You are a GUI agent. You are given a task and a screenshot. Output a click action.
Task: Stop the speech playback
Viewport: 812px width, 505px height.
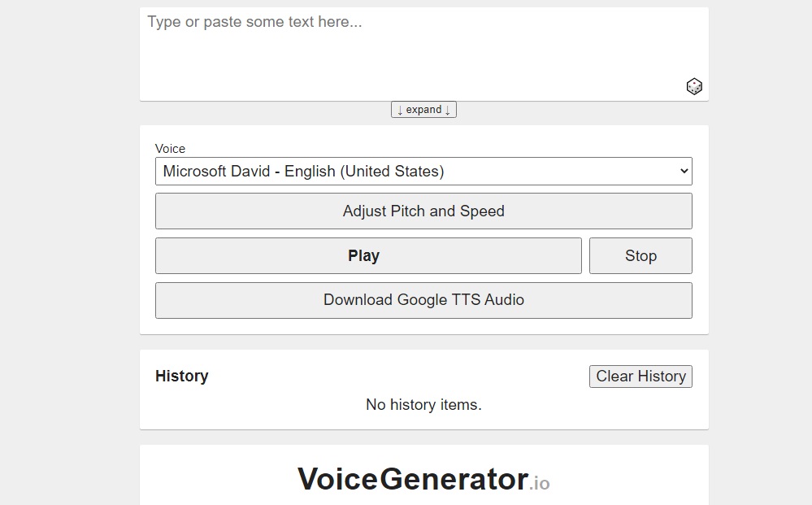coord(640,256)
